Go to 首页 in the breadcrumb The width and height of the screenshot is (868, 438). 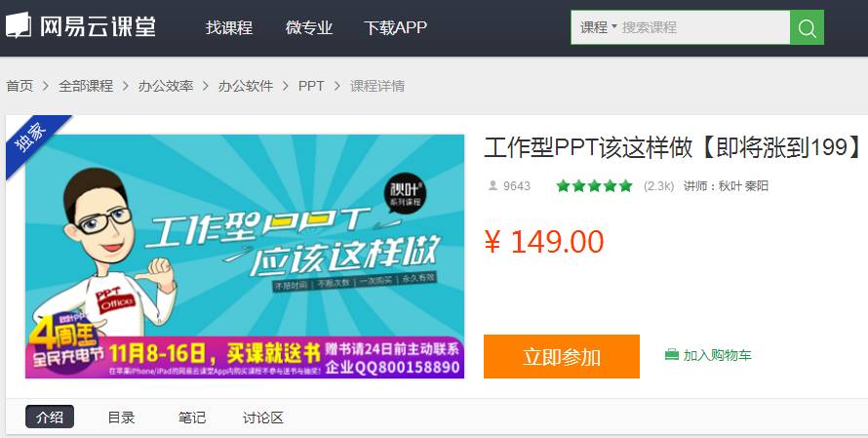(x=20, y=86)
